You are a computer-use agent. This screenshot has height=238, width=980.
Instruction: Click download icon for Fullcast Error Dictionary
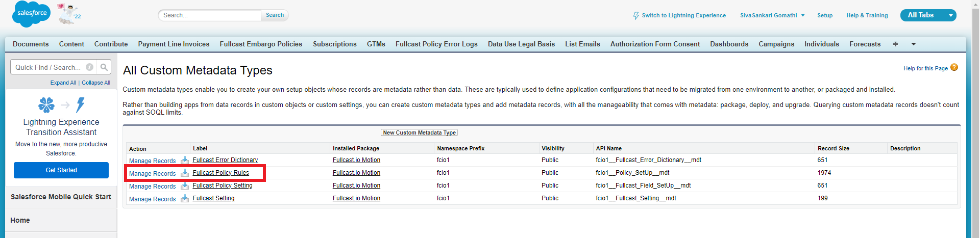point(185,160)
